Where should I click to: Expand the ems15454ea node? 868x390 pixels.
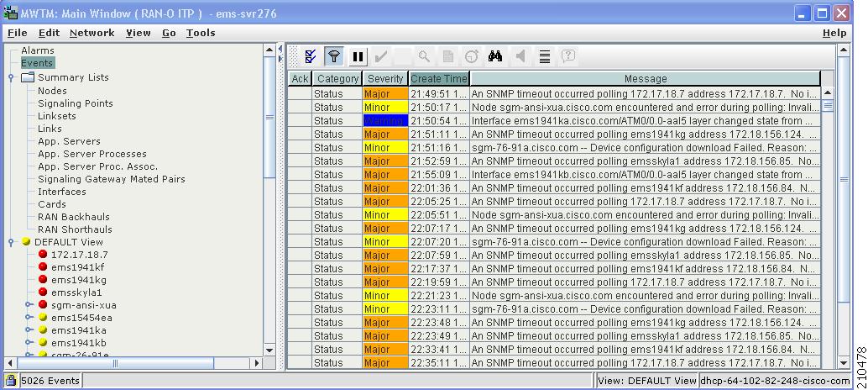coord(29,318)
